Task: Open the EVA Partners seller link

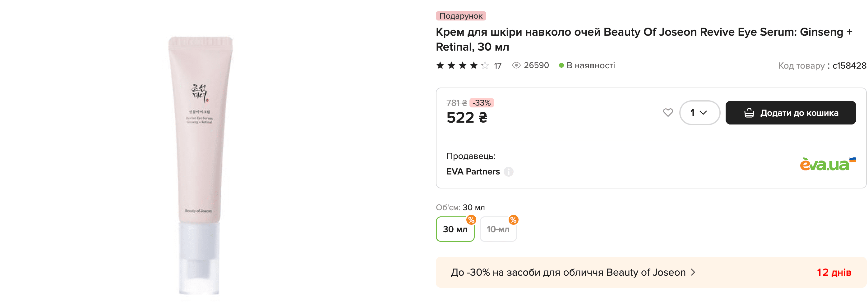Action: (x=473, y=172)
